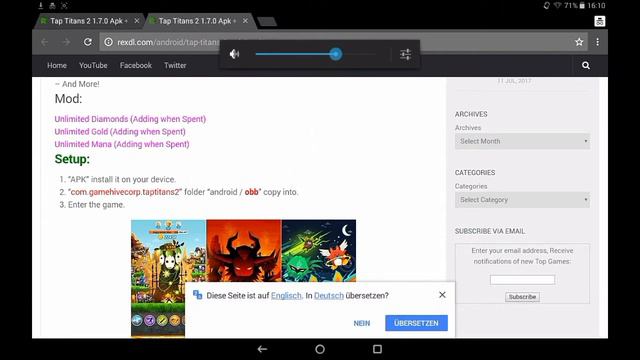Open the night-scene screenshot thumbnail
This screenshot has width=640, height=360.
[x=319, y=251]
